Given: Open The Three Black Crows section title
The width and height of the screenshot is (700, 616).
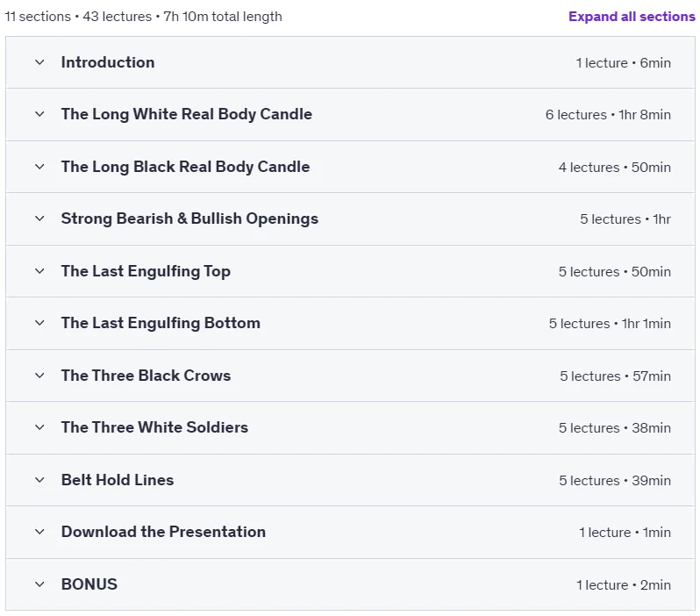Looking at the screenshot, I should (146, 376).
